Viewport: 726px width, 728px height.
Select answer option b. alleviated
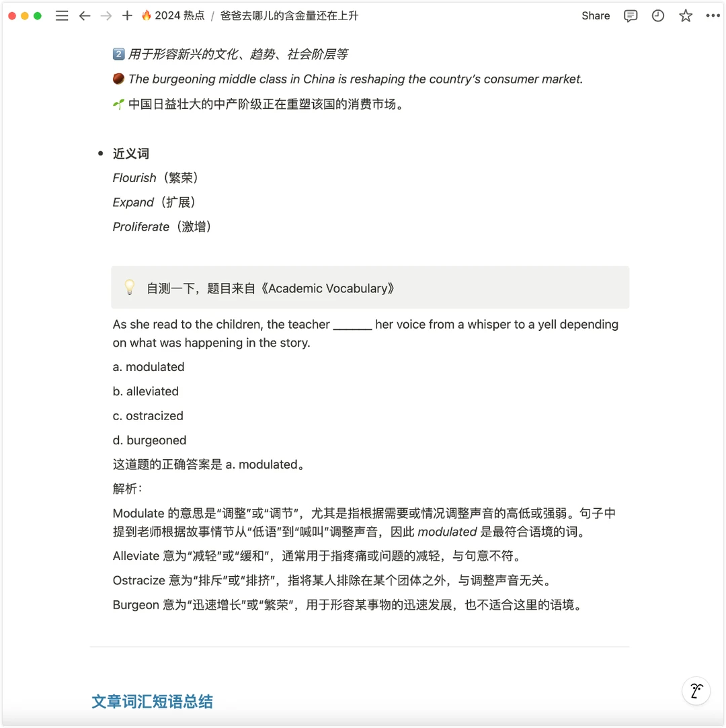click(x=146, y=391)
